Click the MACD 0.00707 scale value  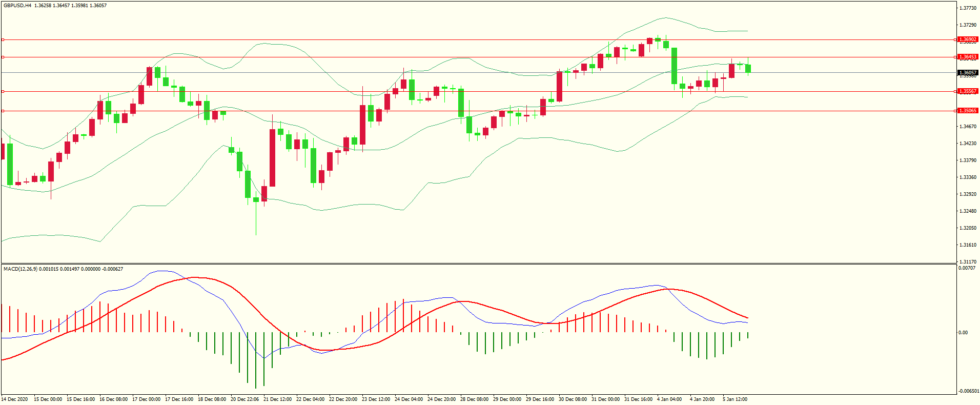(967, 268)
